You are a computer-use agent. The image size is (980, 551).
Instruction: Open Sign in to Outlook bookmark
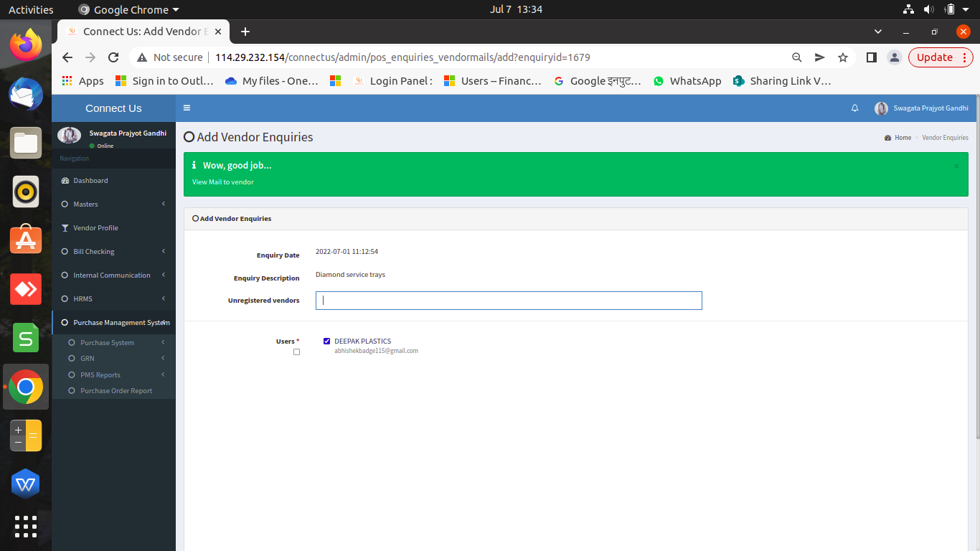click(x=164, y=81)
